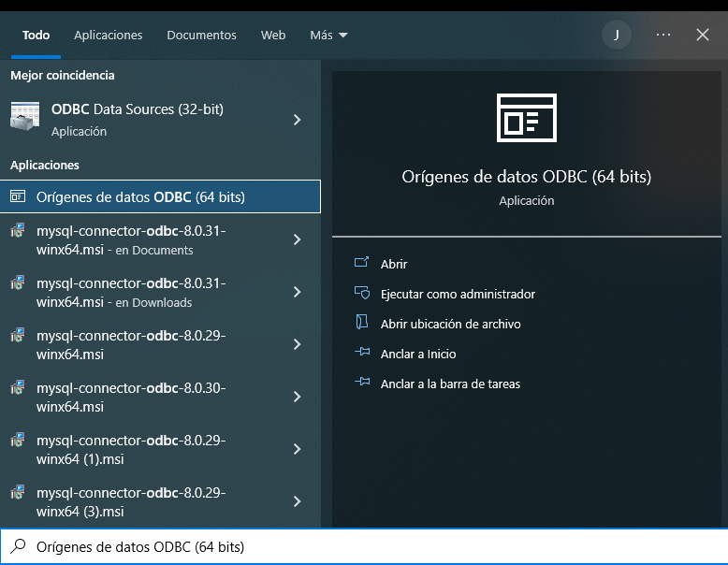728x565 pixels.
Task: Expand the Más dropdown menu
Action: 328,36
